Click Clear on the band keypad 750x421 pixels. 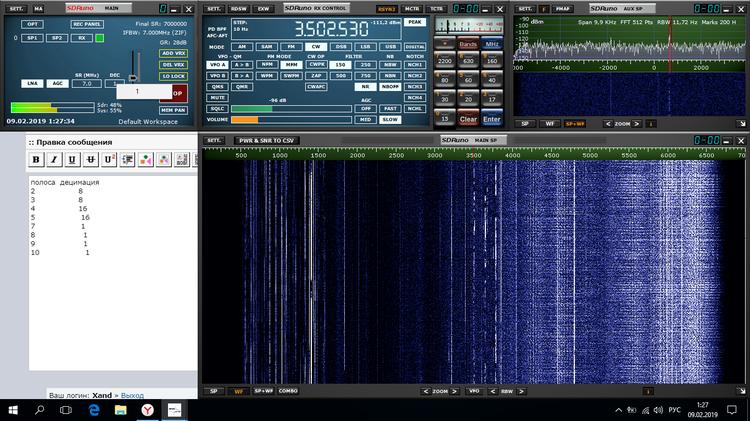point(468,119)
